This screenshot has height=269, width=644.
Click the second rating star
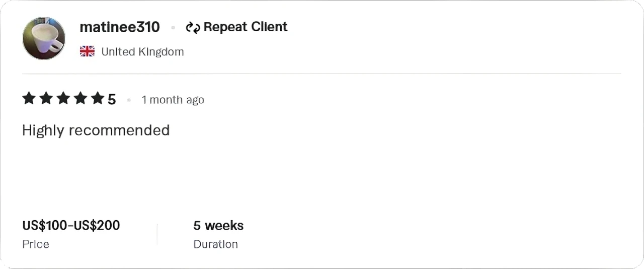click(46, 99)
